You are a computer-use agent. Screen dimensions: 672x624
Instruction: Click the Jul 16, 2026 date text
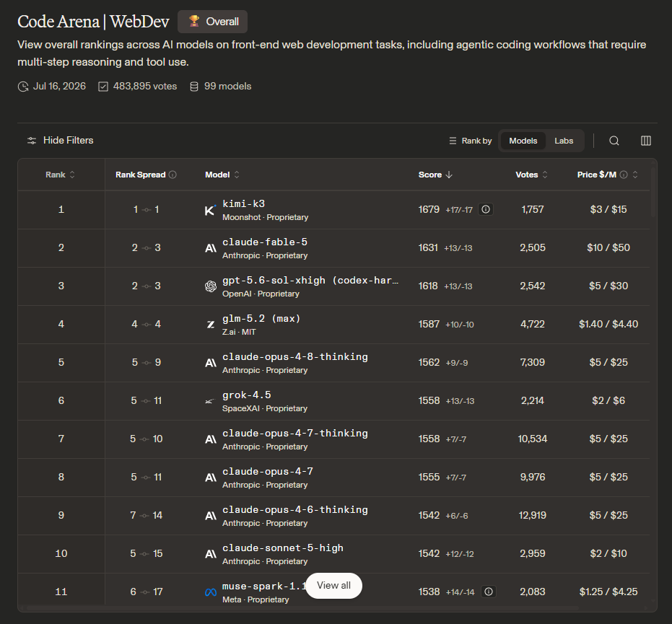[59, 86]
